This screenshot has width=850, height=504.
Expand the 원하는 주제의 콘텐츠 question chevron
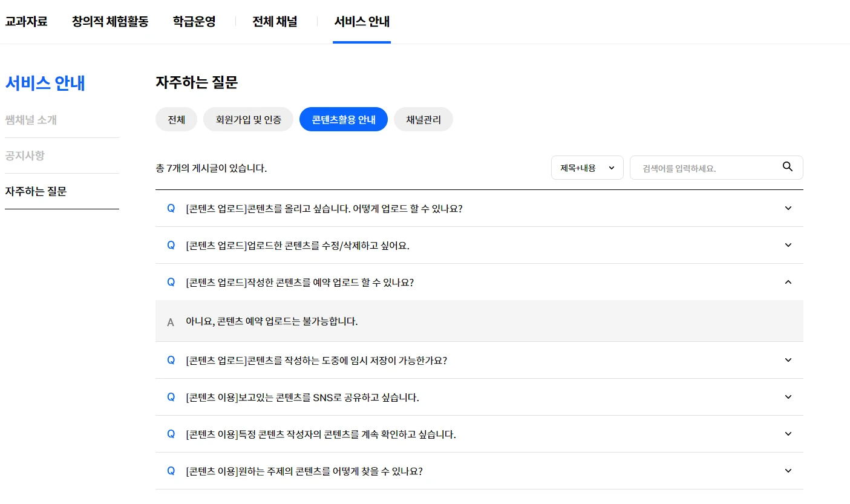[x=788, y=471]
